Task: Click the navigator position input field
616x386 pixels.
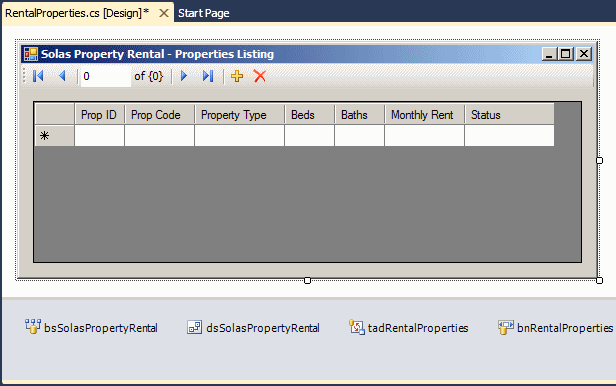Action: pyautogui.click(x=105, y=76)
